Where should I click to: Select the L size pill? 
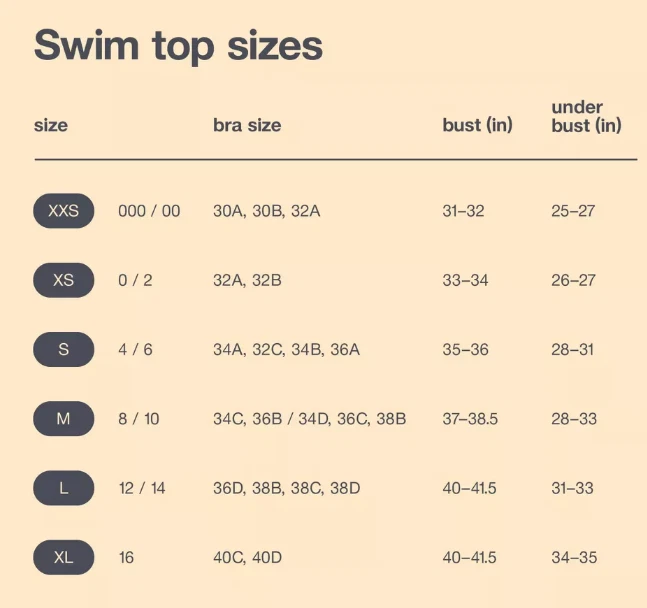click(x=64, y=488)
